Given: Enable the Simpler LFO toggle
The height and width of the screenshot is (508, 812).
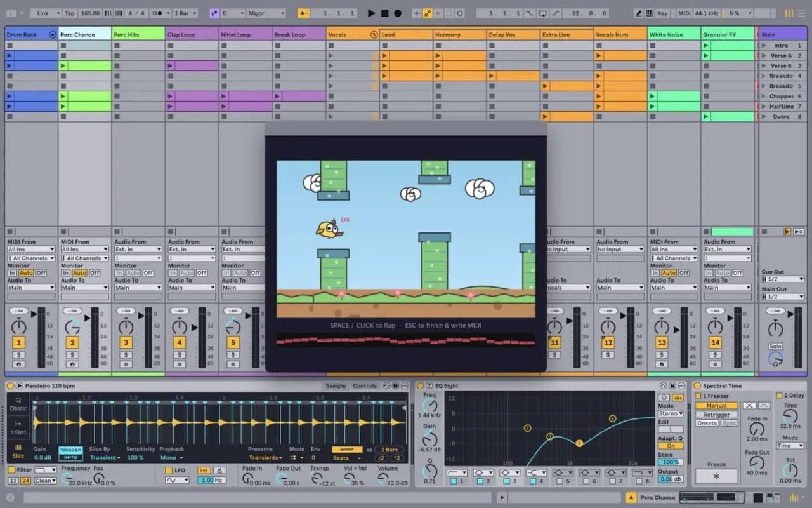Looking at the screenshot, I should [x=169, y=471].
